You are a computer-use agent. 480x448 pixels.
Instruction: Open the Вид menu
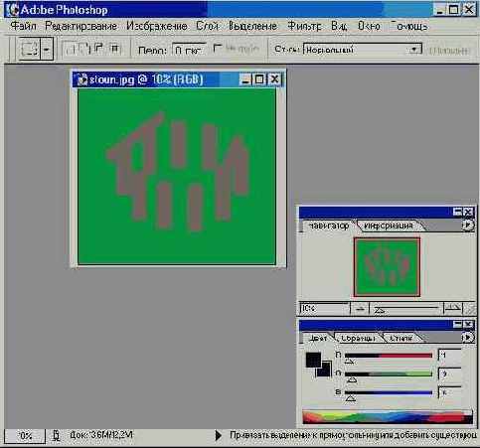(339, 26)
